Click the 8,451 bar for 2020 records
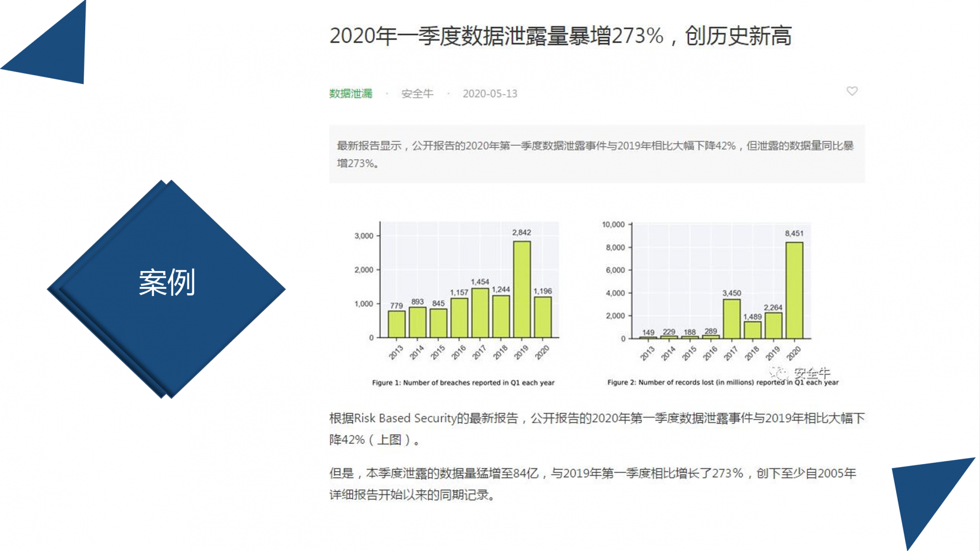Screen dimensions: 980x551 [x=794, y=290]
